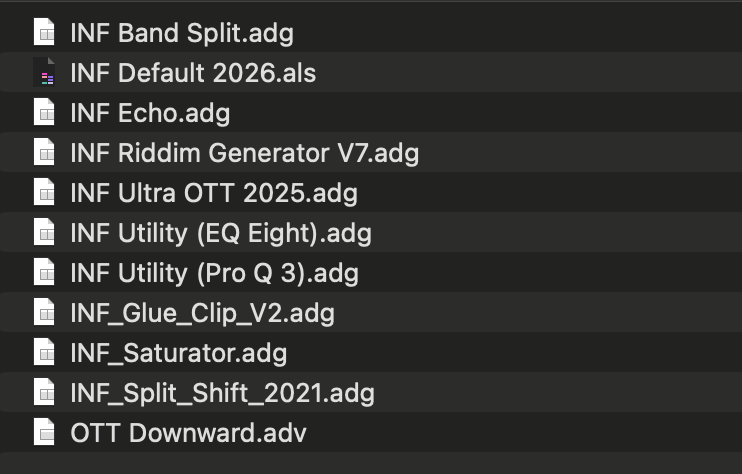Click the INF Ultra OTT 2025 file icon
The height and width of the screenshot is (474, 742).
(44, 193)
